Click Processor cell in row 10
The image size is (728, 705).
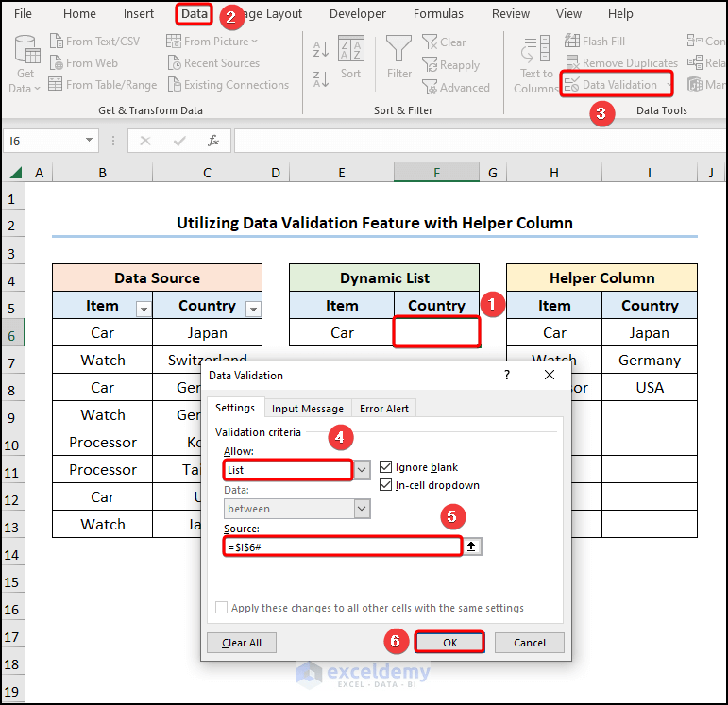pos(103,442)
